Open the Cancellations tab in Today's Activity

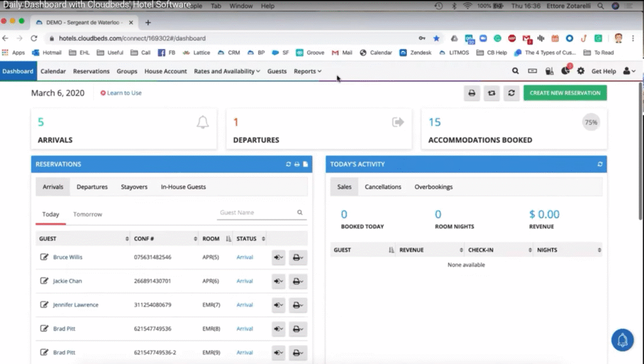coord(383,187)
